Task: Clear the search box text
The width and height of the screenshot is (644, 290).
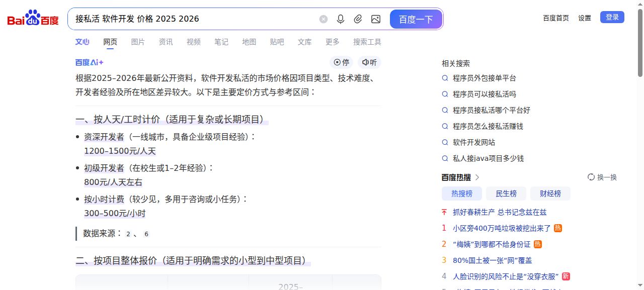Action: coord(324,19)
